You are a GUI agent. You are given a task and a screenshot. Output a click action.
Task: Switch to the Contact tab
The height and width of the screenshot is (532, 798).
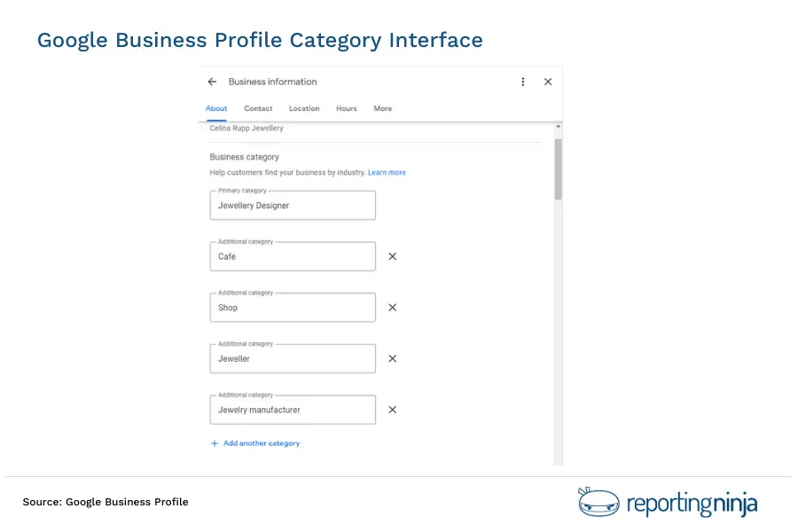click(x=258, y=109)
